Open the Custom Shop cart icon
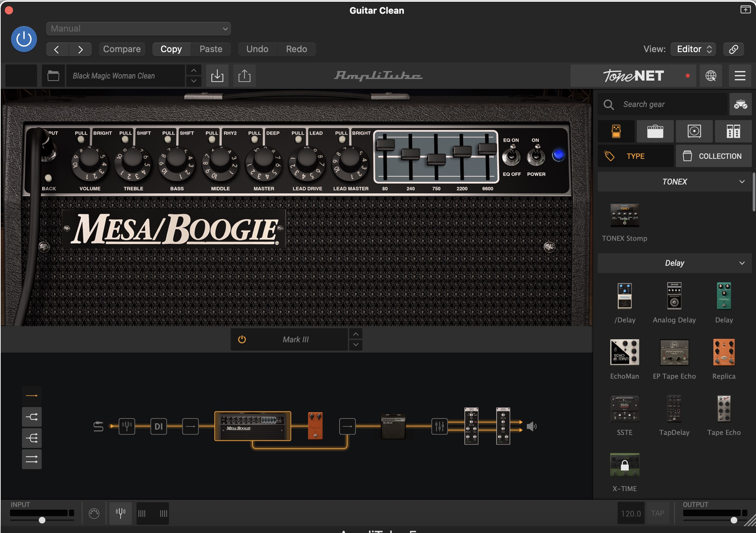Viewport: 756px width, 533px height. pyautogui.click(x=741, y=104)
